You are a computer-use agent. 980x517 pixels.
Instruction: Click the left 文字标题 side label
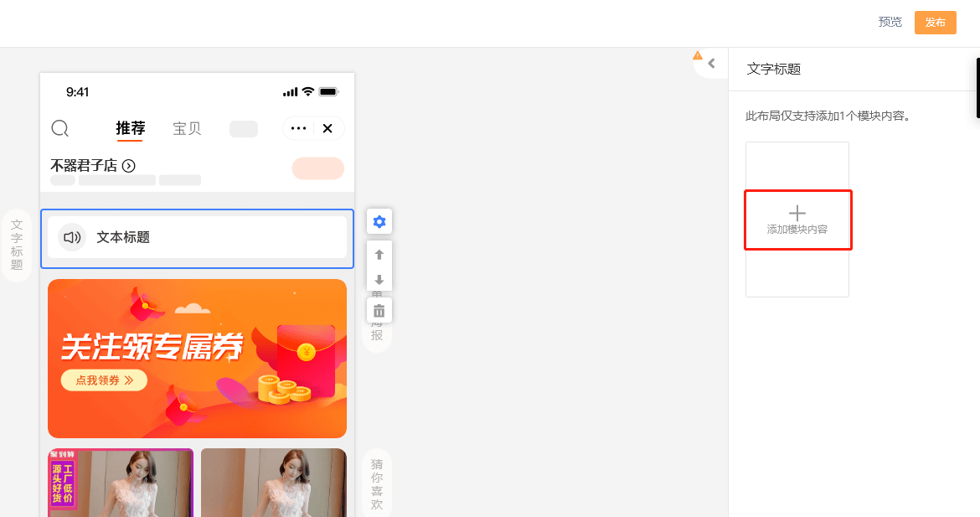pyautogui.click(x=17, y=245)
